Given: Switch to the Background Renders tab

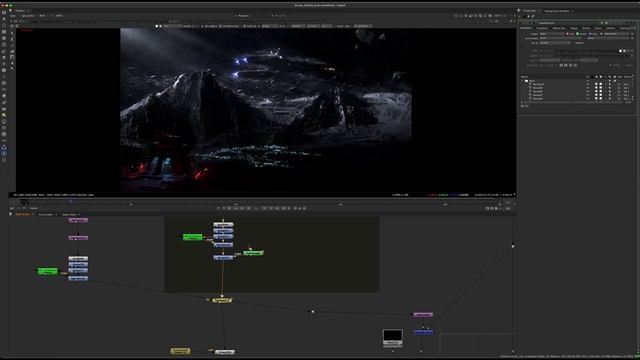Looking at the screenshot, I should (556, 11).
